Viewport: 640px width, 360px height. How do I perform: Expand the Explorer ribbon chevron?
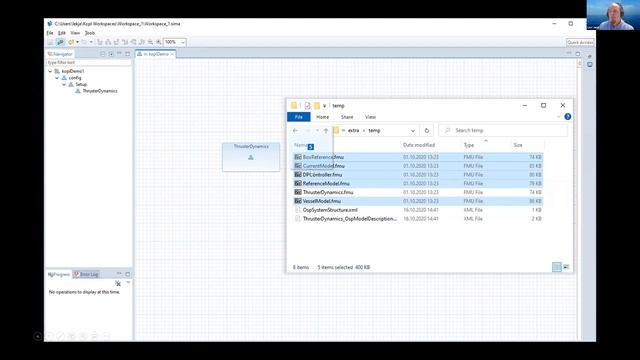(x=558, y=117)
